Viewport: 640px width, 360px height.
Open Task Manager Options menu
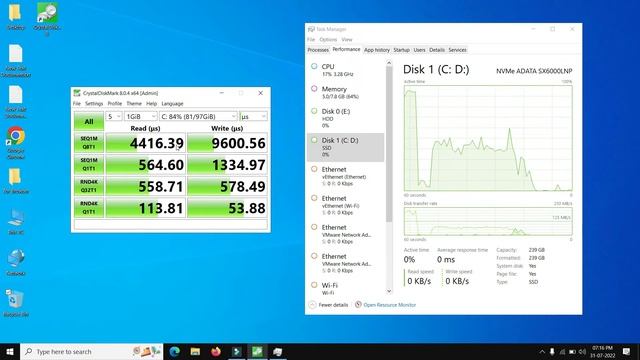pyautogui.click(x=328, y=40)
